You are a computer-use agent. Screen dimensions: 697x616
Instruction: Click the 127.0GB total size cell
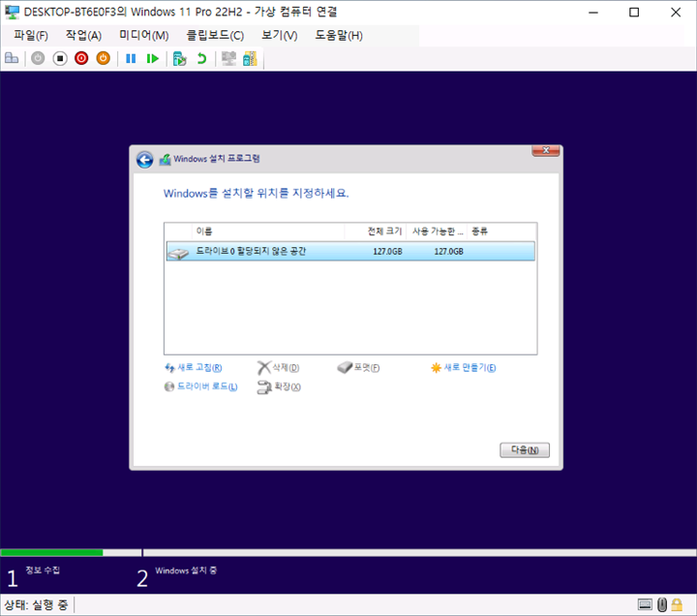click(x=387, y=252)
